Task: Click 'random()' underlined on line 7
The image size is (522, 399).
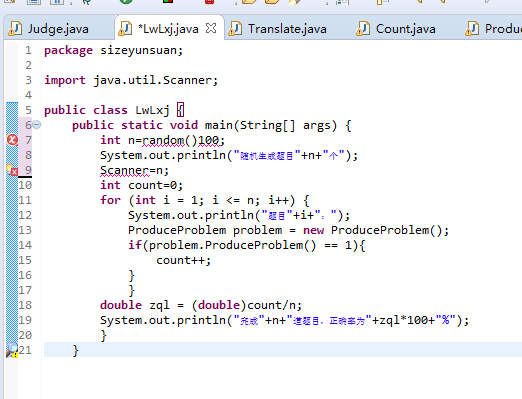Action: pos(170,140)
